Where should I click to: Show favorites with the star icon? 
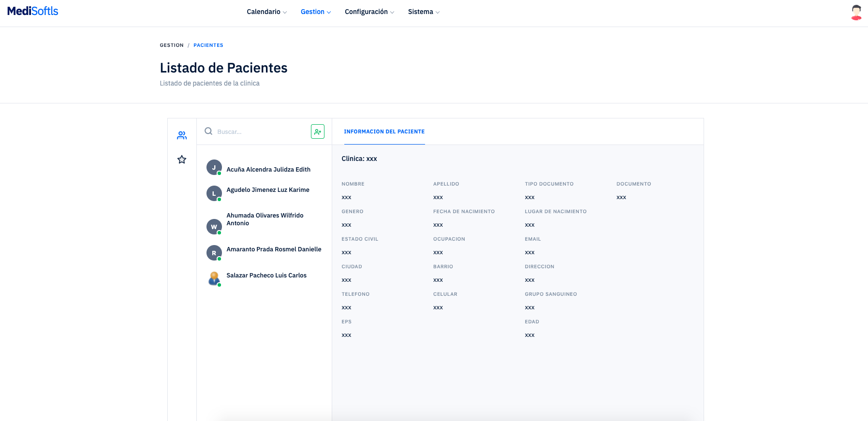[182, 160]
